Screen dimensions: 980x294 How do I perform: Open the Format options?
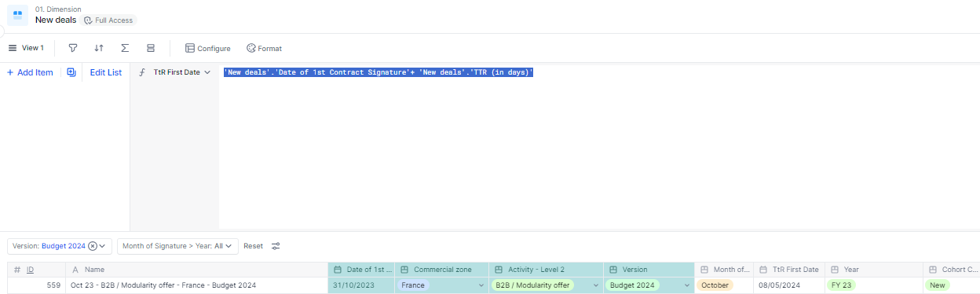point(264,48)
